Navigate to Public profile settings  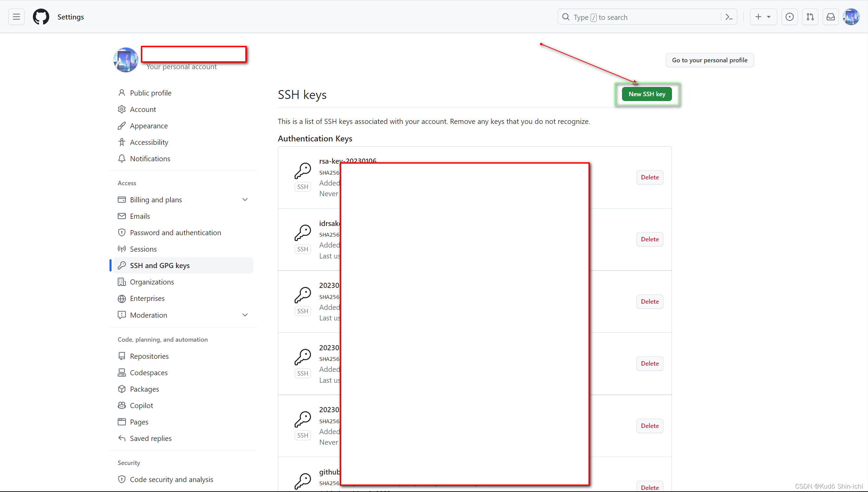150,92
